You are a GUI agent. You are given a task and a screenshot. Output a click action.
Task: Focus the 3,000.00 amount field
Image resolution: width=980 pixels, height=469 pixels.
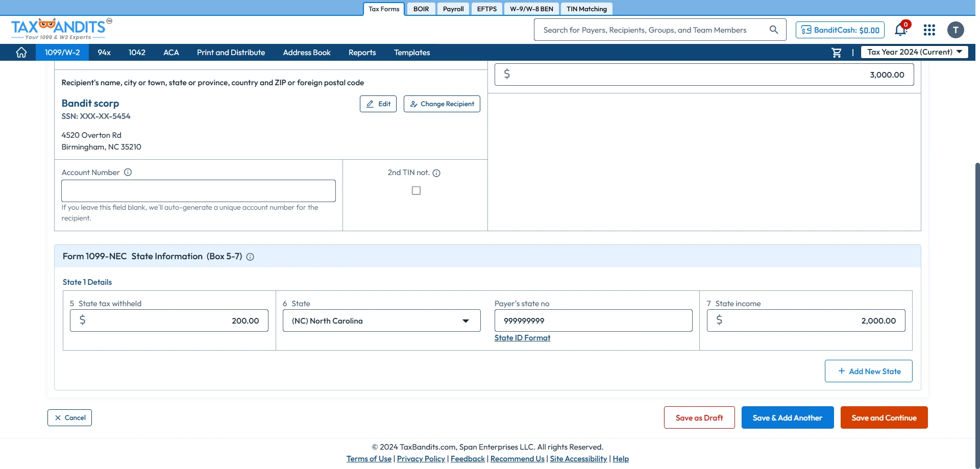(704, 75)
